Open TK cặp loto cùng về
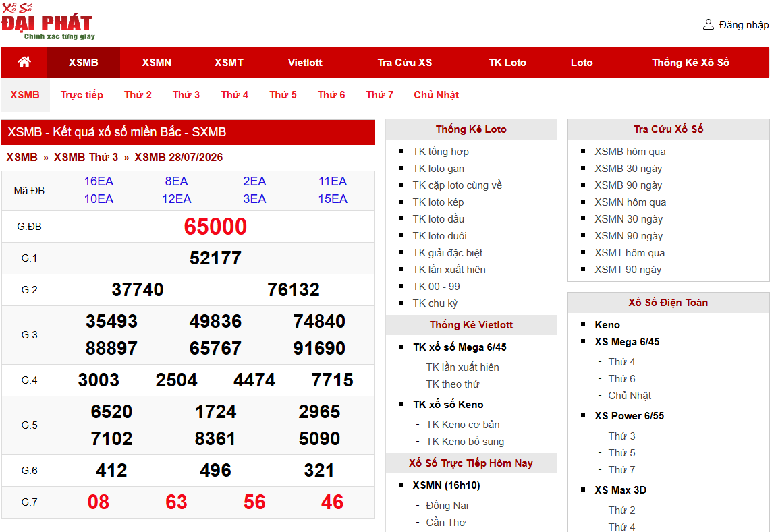 [458, 185]
